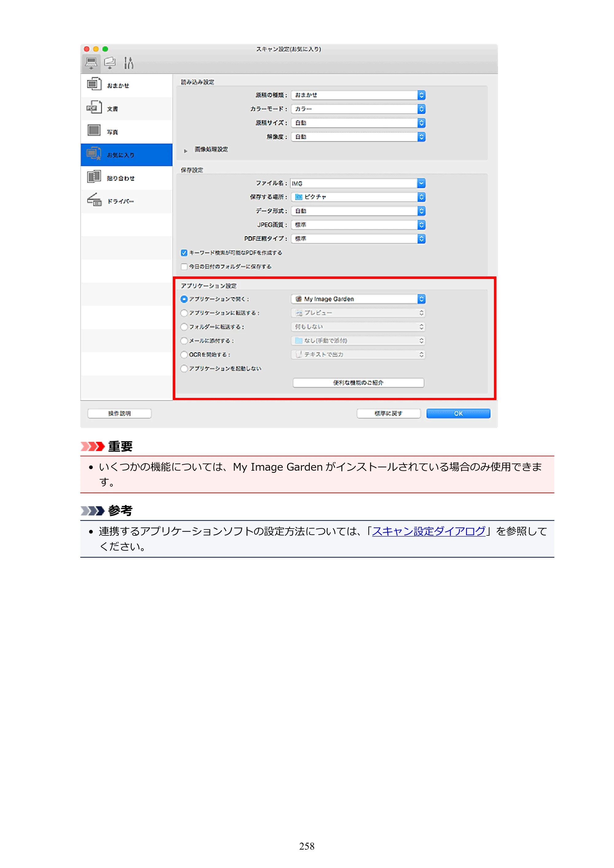Open the PDF圧縮タイプ dropdown
This screenshot has height=868, width=614.
tap(358, 239)
